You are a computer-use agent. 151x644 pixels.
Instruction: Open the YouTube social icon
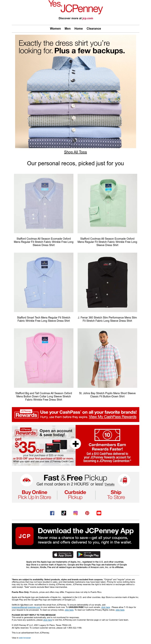99,513
